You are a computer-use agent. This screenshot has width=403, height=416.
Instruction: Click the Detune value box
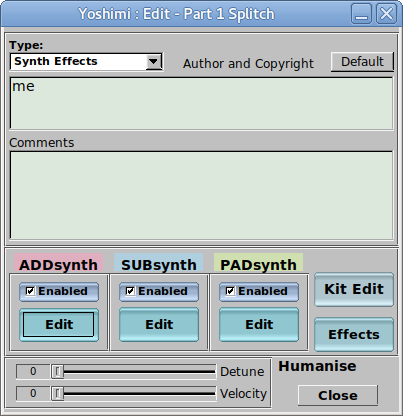(33, 371)
